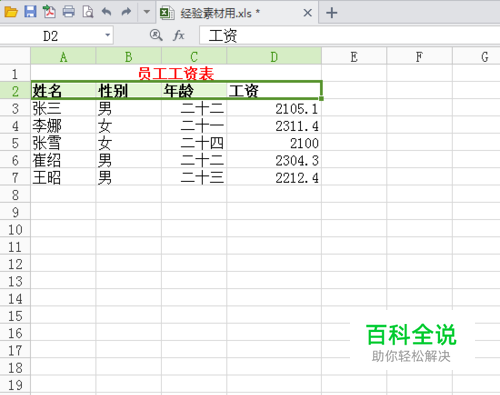Select column A header
Viewport: 500px width, 395px height.
pos(63,57)
